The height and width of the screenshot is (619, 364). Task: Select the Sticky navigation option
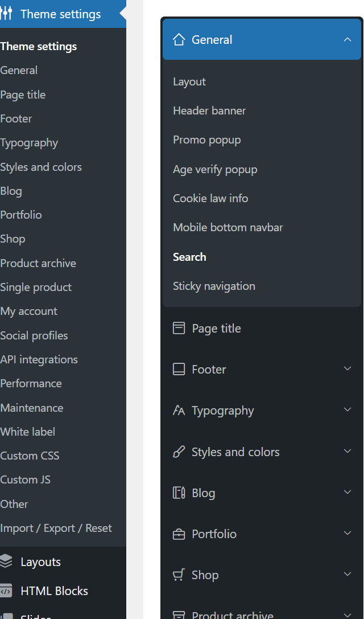pyautogui.click(x=214, y=286)
